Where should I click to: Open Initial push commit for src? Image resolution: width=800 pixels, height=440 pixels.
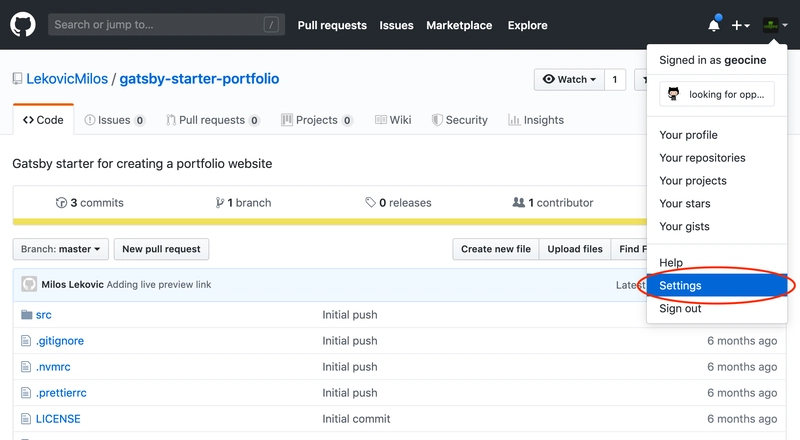(x=350, y=315)
